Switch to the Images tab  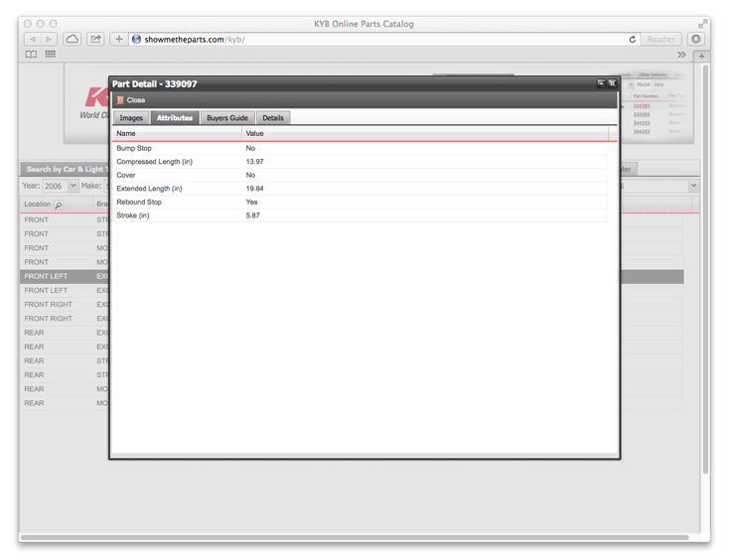(x=131, y=118)
